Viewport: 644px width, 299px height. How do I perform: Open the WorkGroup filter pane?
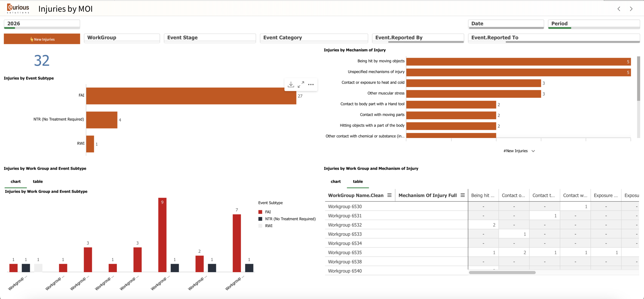pyautogui.click(x=122, y=38)
